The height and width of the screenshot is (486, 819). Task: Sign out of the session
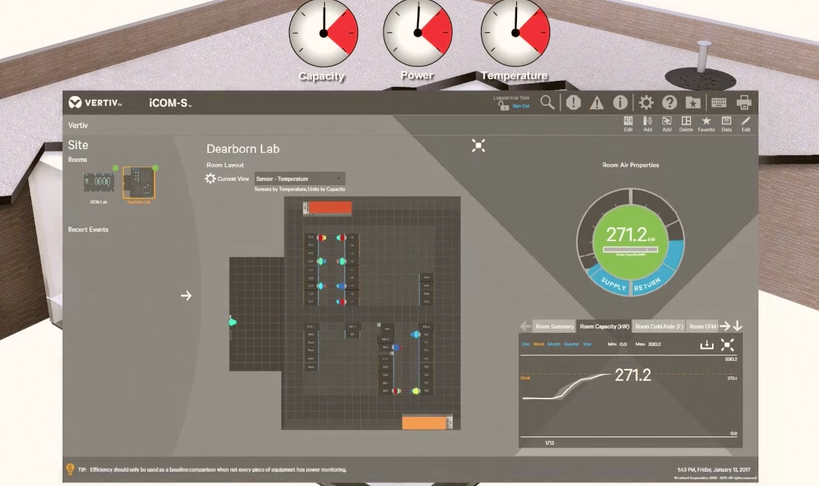pyautogui.click(x=520, y=106)
